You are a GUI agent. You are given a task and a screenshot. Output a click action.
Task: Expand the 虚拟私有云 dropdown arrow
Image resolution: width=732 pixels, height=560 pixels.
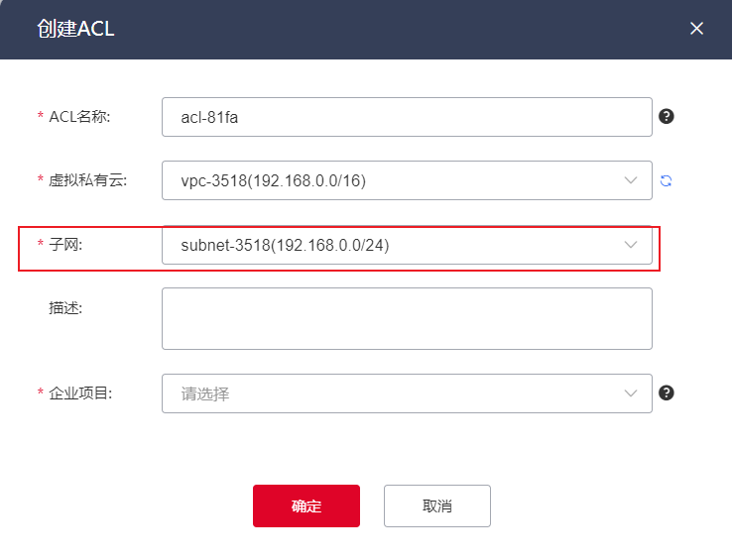pos(631,180)
